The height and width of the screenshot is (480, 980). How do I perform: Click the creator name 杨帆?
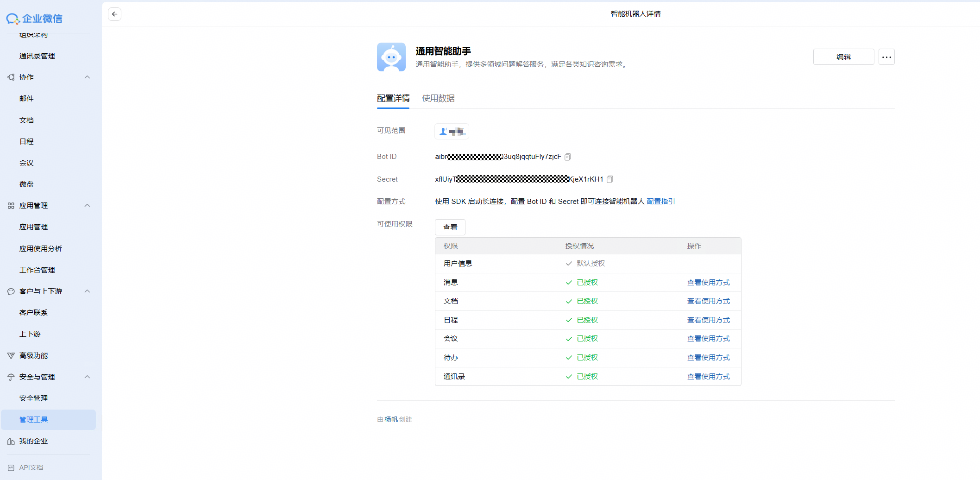tap(391, 420)
